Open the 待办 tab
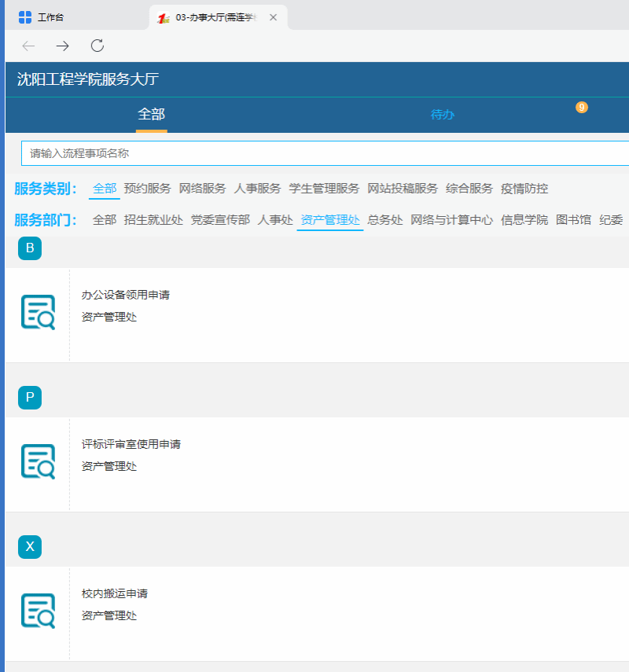This screenshot has width=629, height=672. point(443,115)
